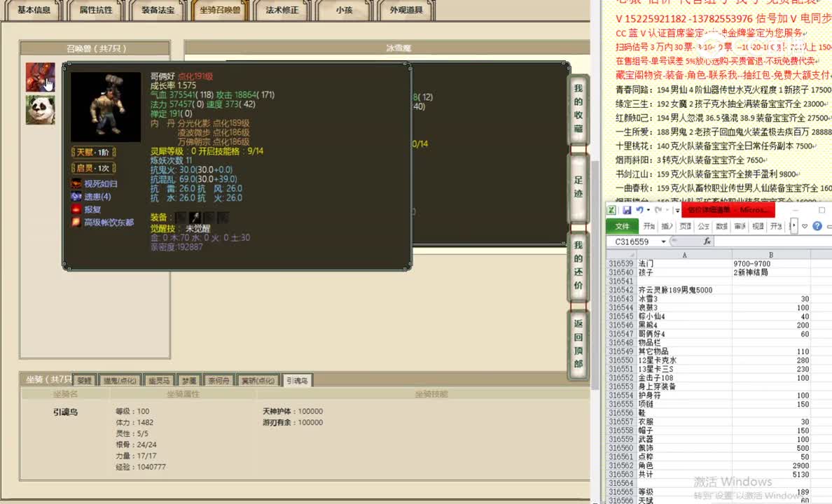Image resolution: width=832 pixels, height=504 pixels.
Task: Click the ribbon tabs scroll-right arrow
Action: (793, 227)
